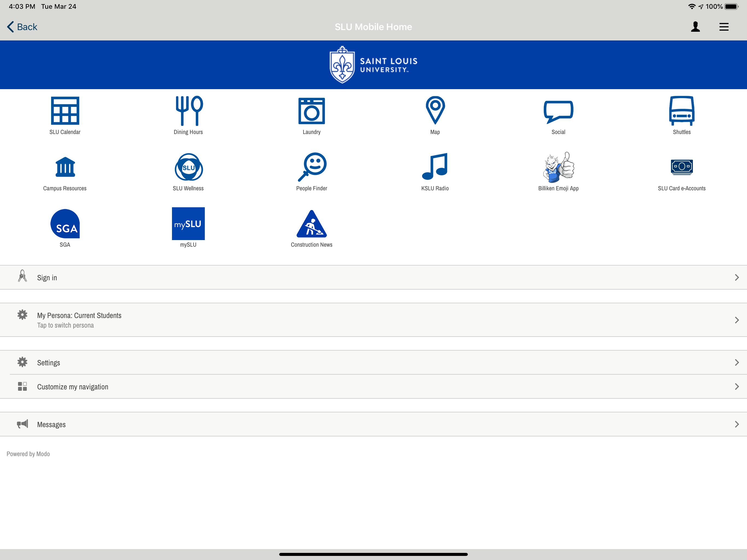This screenshot has height=560, width=747.
Task: Open the Sign in row
Action: pos(373,277)
